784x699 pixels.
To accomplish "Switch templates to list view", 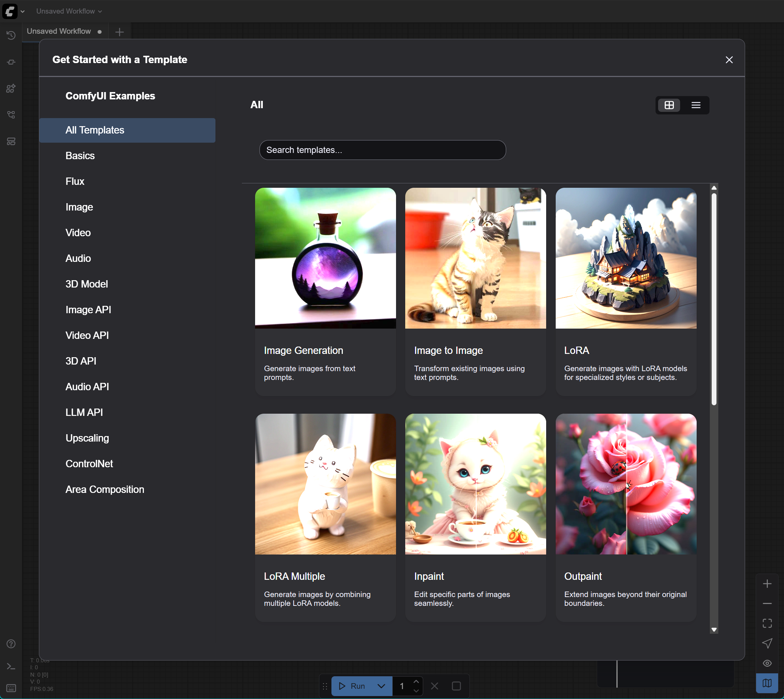I will point(696,105).
